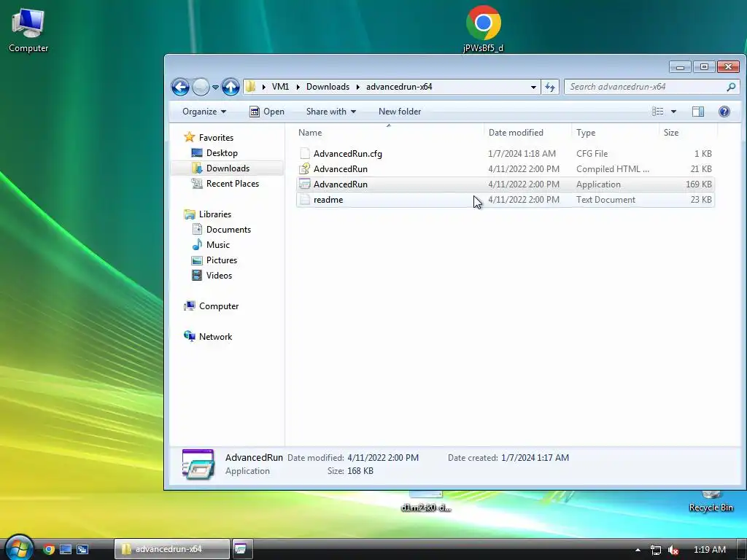Change your view icon button
Screen dimensions: 747x560
coord(658,112)
